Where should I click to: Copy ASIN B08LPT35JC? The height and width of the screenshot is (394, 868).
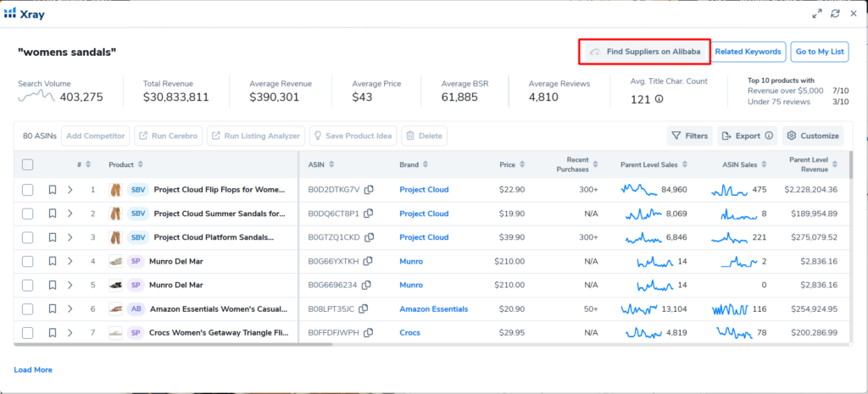[x=363, y=308]
